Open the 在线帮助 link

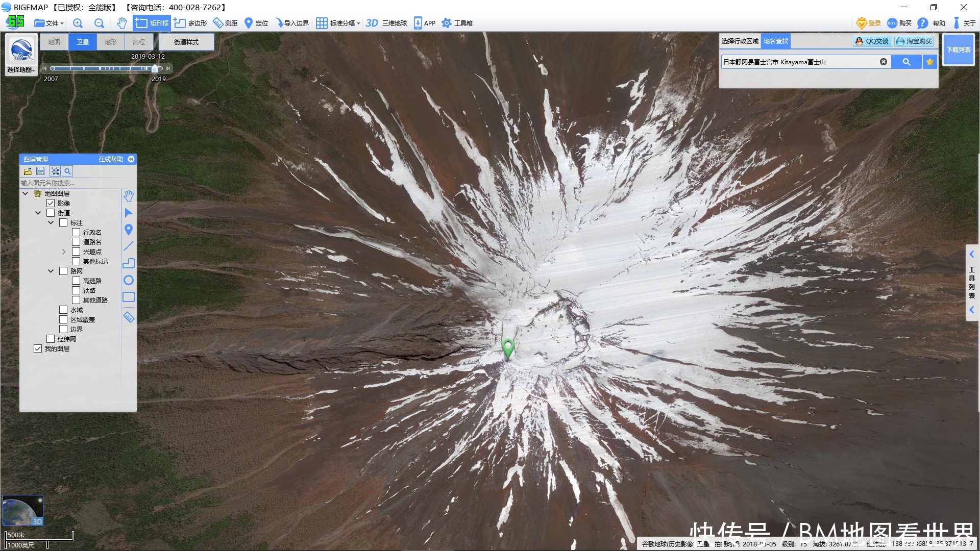coord(111,159)
